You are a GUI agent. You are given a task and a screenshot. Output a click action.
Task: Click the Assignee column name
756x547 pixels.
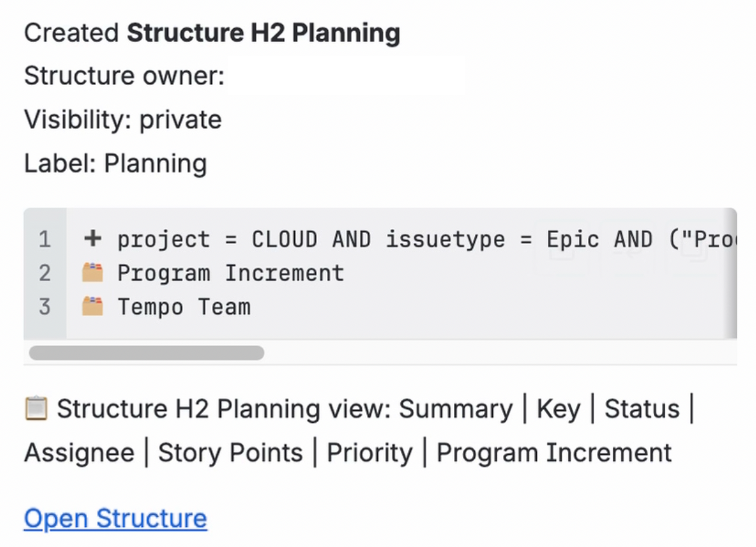pos(80,453)
